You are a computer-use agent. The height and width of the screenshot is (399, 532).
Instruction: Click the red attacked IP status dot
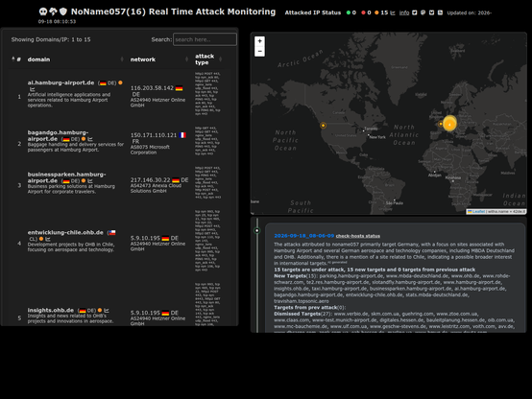coord(363,12)
